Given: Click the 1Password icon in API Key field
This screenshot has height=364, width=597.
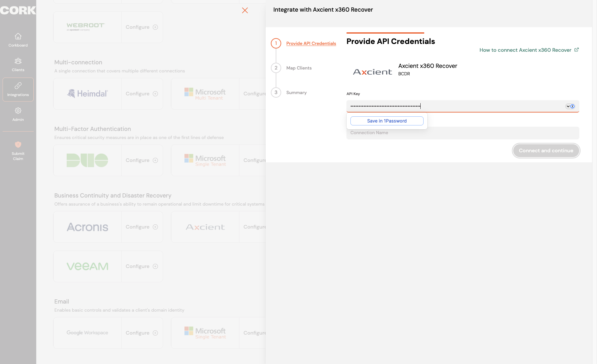Looking at the screenshot, I should (572, 106).
